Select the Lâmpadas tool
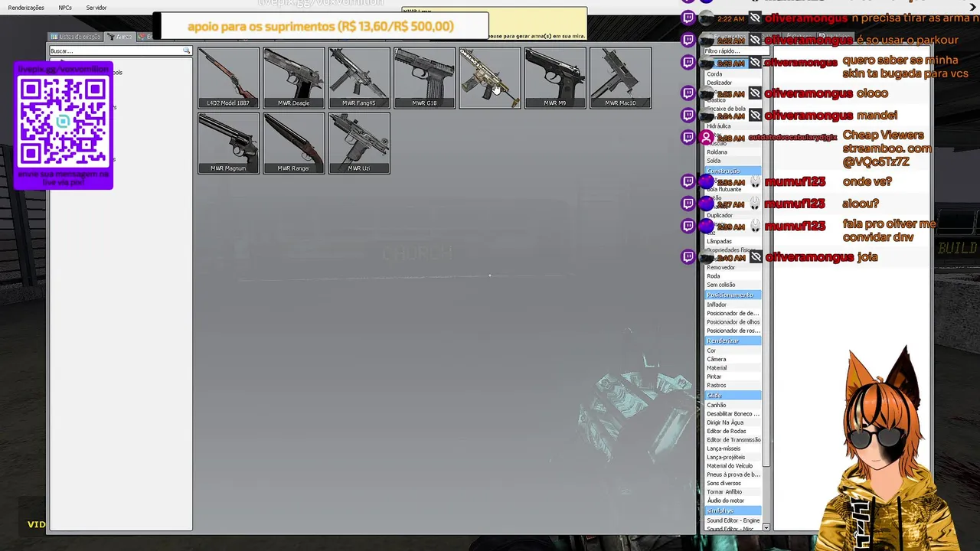980x551 pixels. click(733, 241)
